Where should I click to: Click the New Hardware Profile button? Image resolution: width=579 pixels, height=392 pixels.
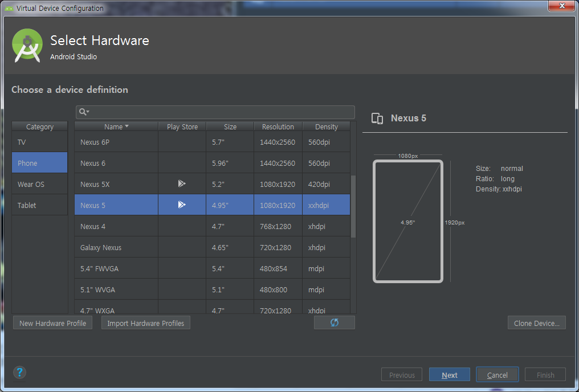click(53, 323)
